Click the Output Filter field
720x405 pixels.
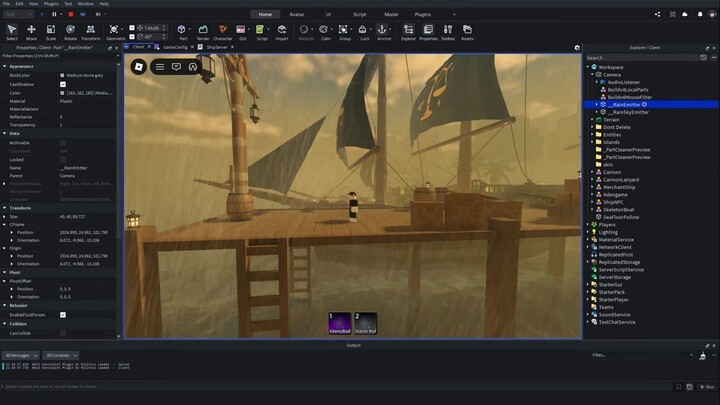[x=642, y=355]
